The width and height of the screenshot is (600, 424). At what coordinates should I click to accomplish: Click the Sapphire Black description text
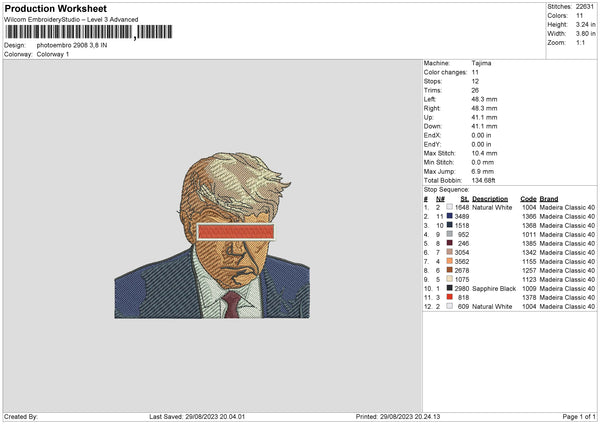(494, 289)
